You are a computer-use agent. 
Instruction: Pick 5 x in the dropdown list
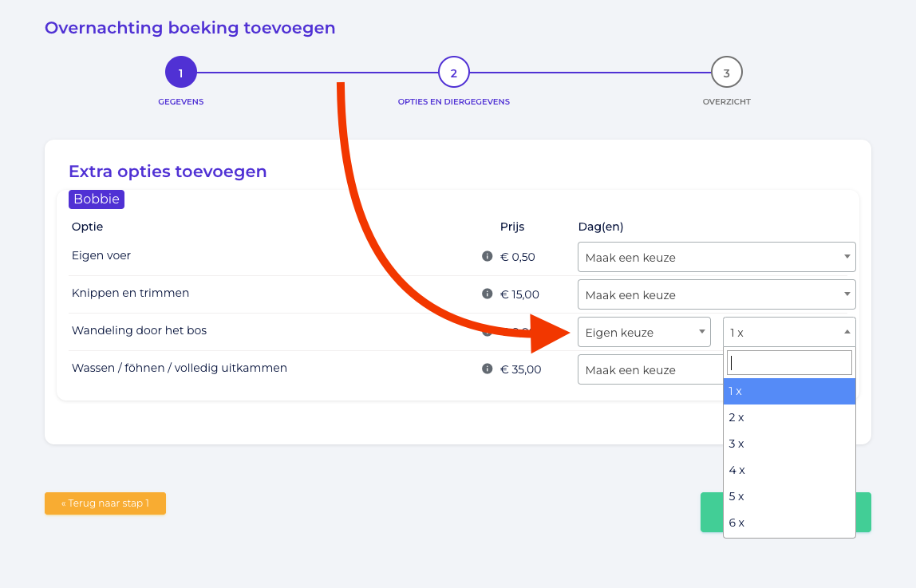[789, 496]
